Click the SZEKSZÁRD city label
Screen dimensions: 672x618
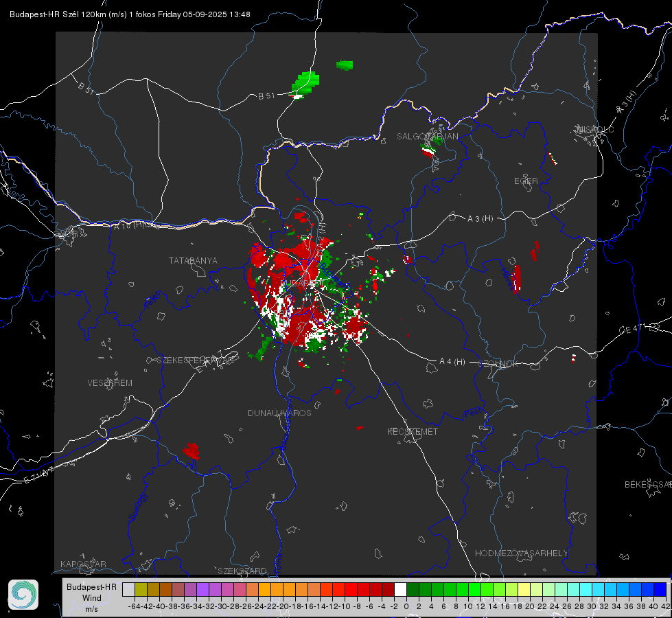tap(242, 571)
